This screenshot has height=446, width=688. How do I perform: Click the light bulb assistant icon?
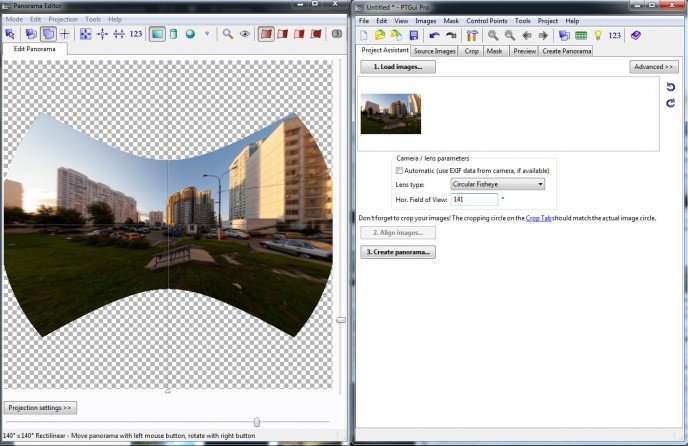pyautogui.click(x=598, y=36)
